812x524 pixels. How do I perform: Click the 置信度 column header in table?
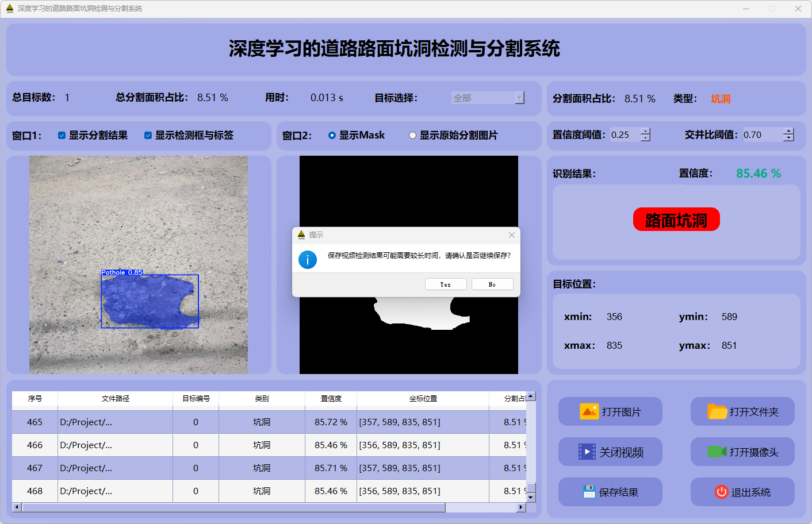(331, 398)
